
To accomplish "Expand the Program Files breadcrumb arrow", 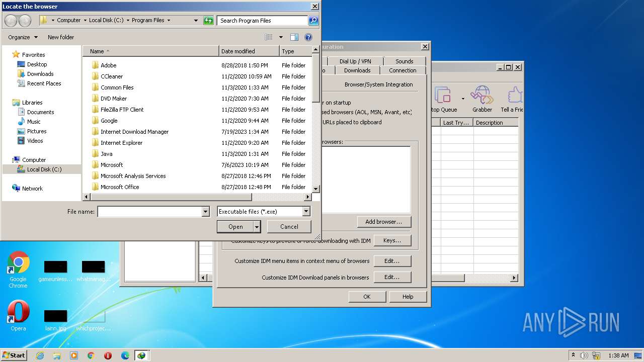I will 169,21.
